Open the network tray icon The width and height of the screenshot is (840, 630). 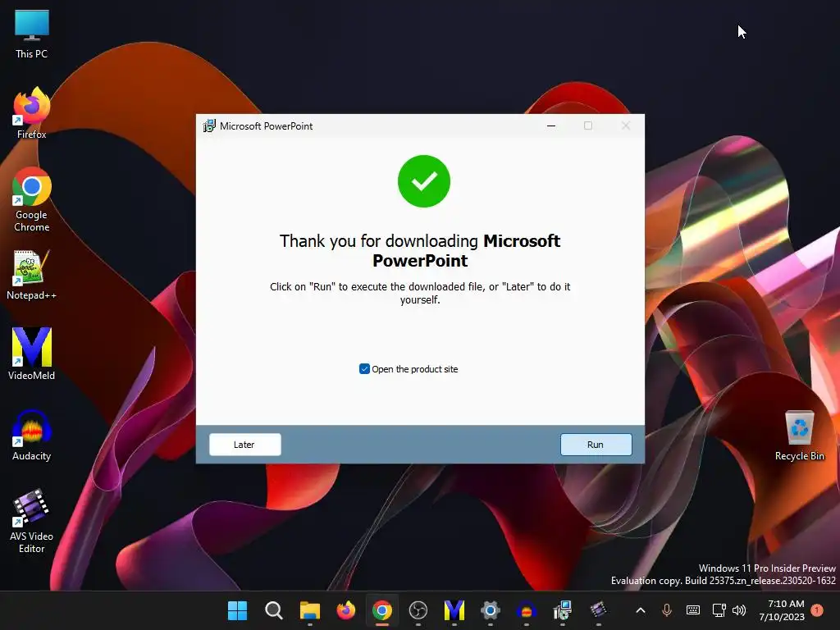click(719, 610)
